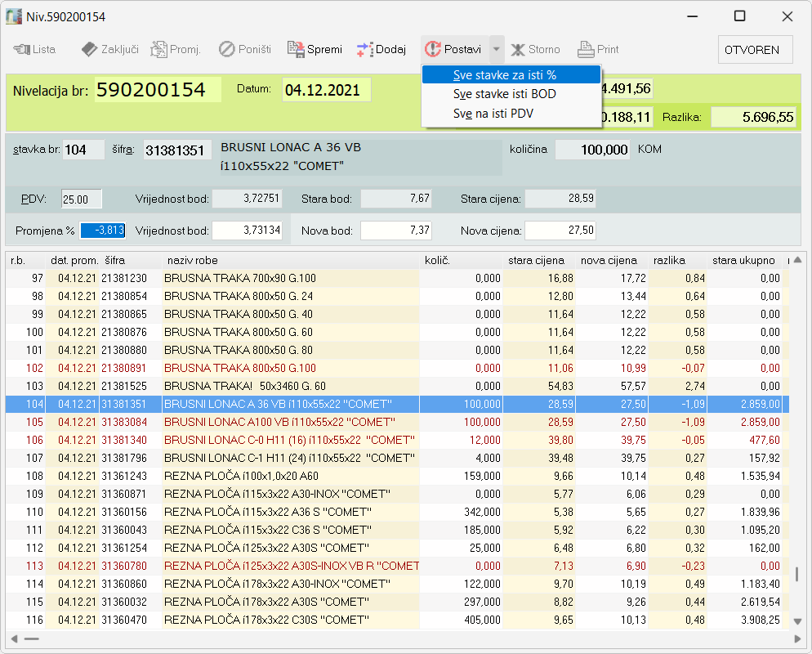Click the Poništi toolbar icon
The image size is (812, 654).
(226, 49)
